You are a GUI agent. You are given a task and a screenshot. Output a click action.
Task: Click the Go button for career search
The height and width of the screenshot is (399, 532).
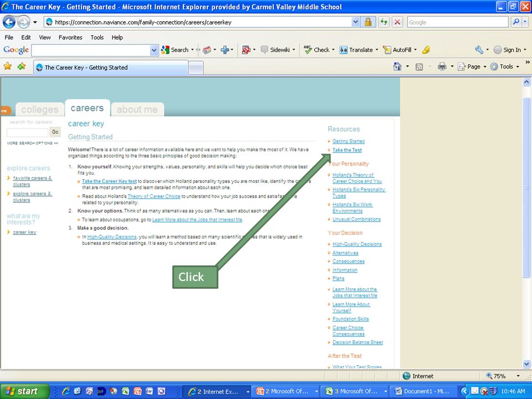[55, 132]
